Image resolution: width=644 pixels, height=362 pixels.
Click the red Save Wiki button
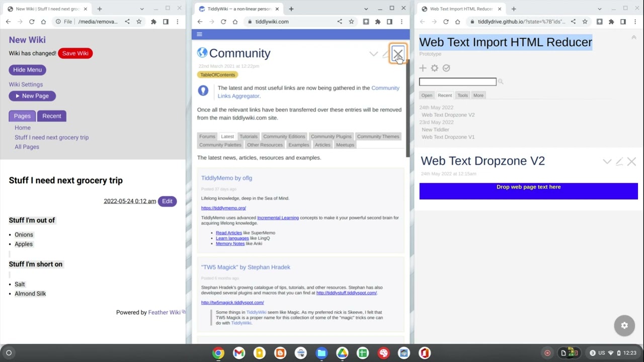(x=75, y=53)
